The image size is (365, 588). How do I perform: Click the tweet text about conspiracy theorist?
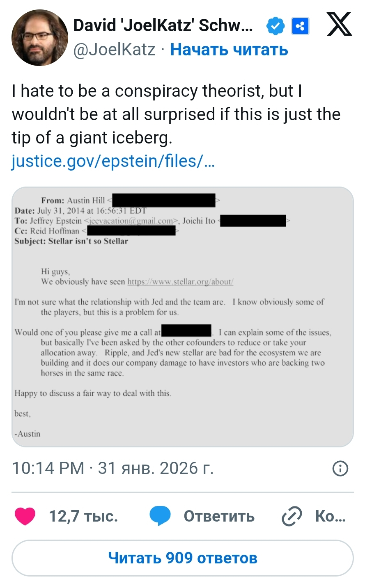coord(176,114)
